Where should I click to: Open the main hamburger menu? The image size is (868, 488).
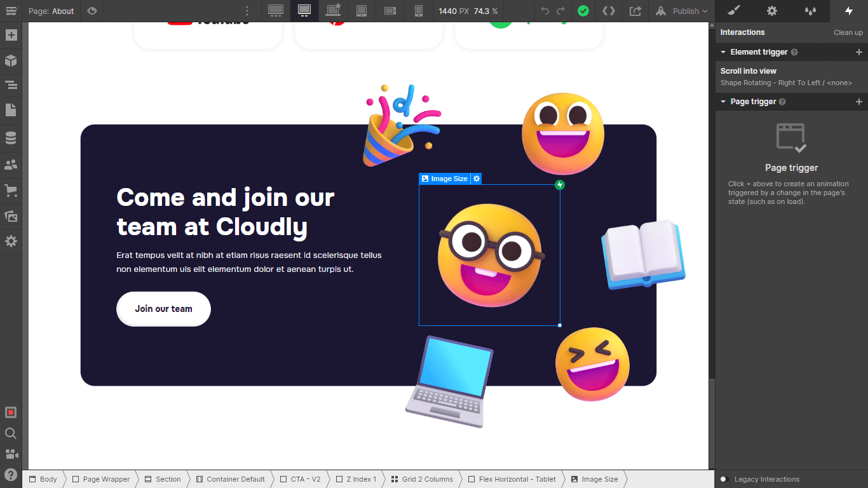pyautogui.click(x=11, y=11)
